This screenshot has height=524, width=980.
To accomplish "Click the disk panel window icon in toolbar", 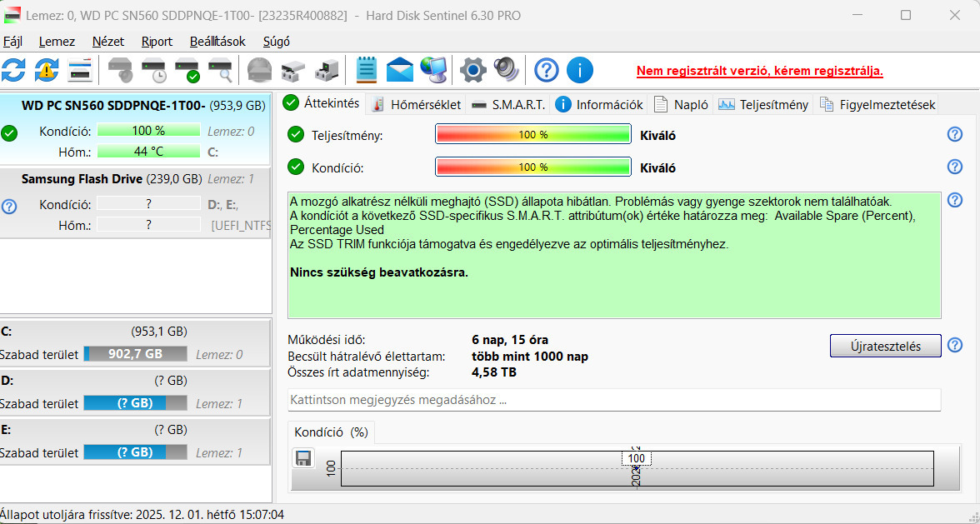I will coord(80,70).
